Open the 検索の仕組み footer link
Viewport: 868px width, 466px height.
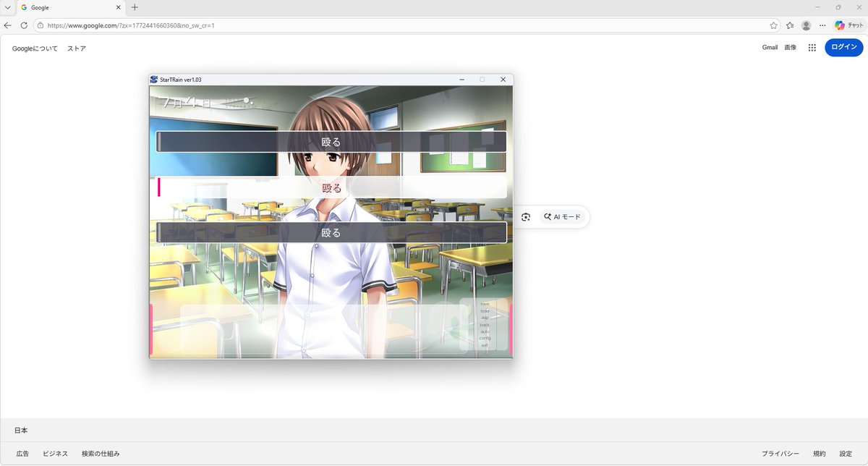pyautogui.click(x=101, y=454)
